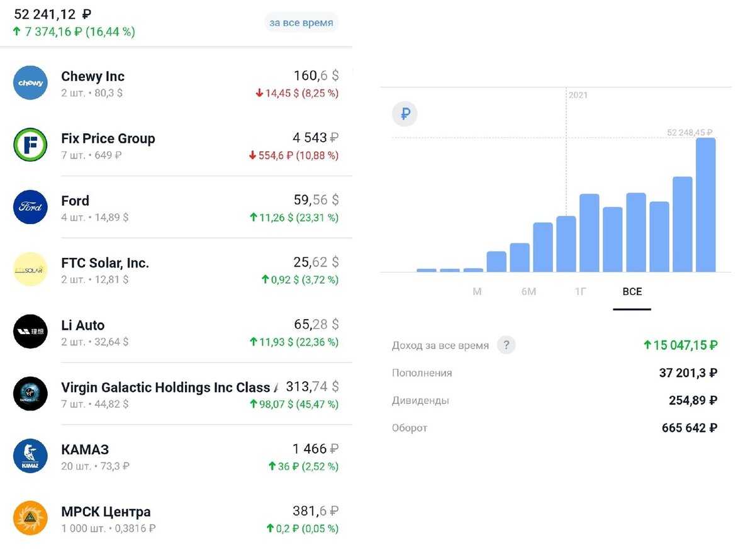This screenshot has height=560, width=755.
Task: Tap Ford value 59,56 $
Action: [x=316, y=200]
